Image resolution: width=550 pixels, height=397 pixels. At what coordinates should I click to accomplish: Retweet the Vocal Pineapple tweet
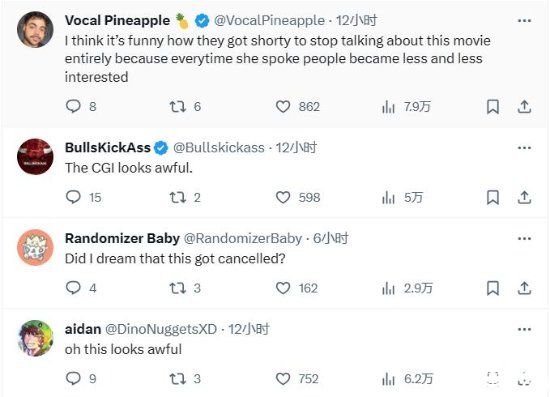177,107
